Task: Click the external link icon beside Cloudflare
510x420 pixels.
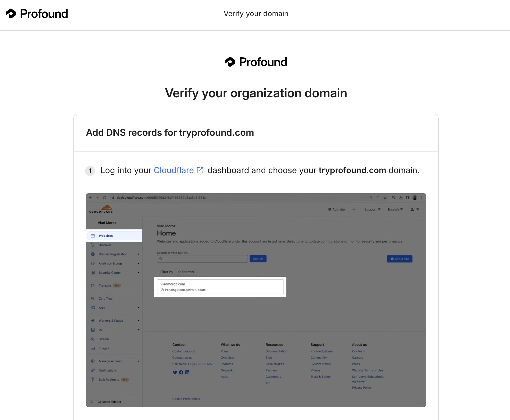Action: coord(200,170)
